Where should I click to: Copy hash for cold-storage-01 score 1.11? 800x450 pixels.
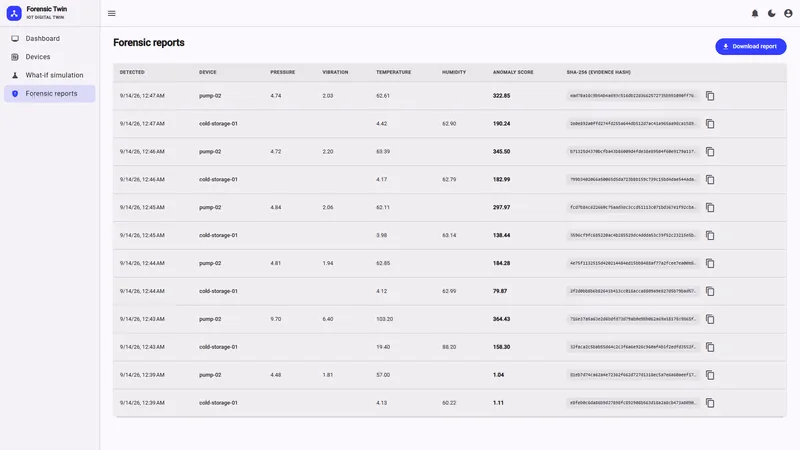(710, 403)
